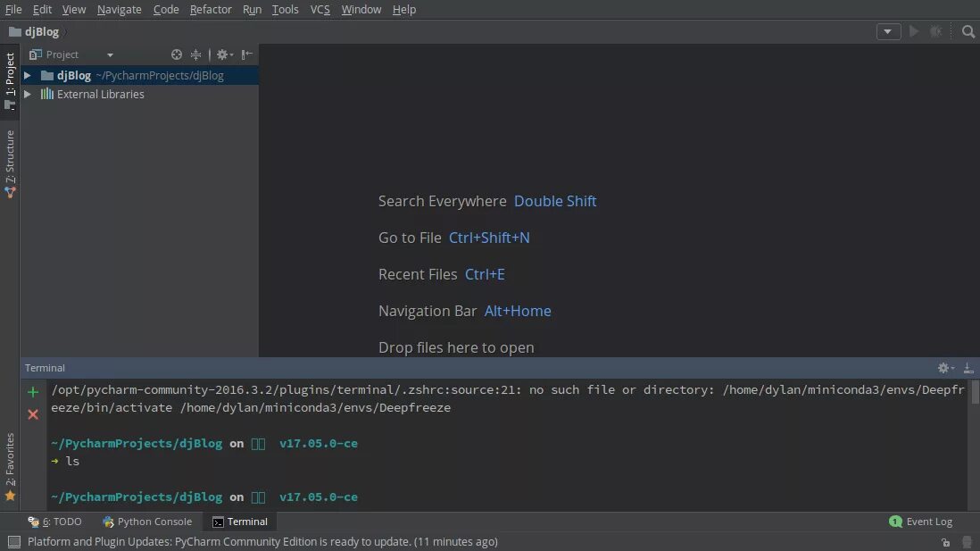Close terminal session with red X
The image size is (980, 551).
33,414
